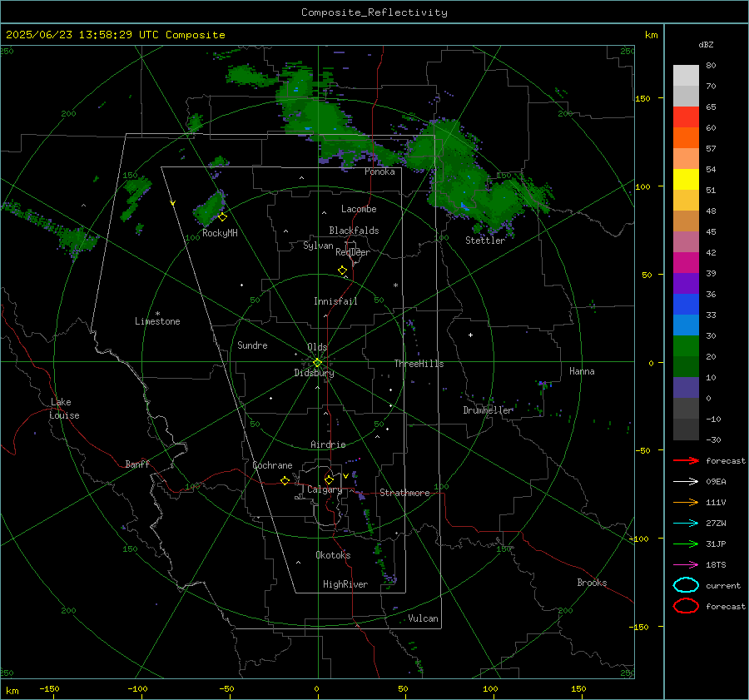Screen dimensions: 749x700
Task: Click the magenta 18TS arrow icon
Action: click(x=686, y=565)
